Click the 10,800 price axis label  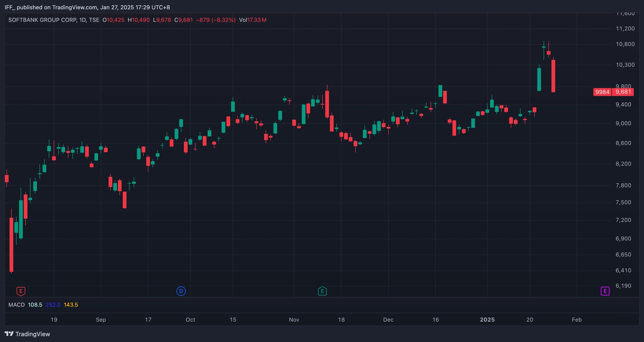625,44
